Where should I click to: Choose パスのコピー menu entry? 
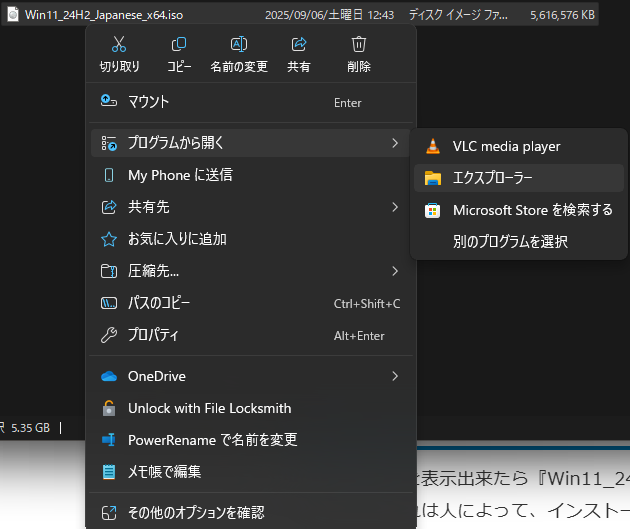pos(251,303)
